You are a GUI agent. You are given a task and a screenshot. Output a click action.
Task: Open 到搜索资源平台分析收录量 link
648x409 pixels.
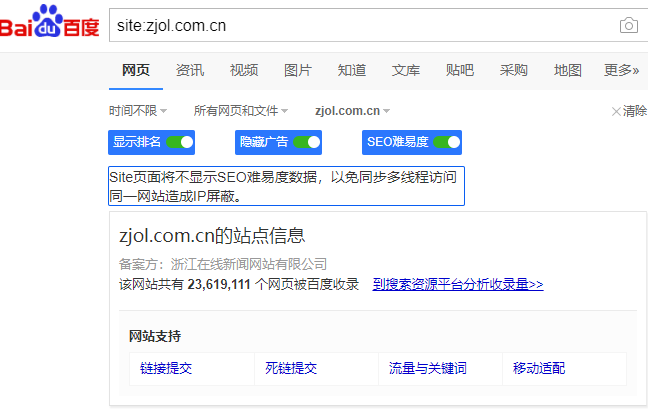point(457,284)
